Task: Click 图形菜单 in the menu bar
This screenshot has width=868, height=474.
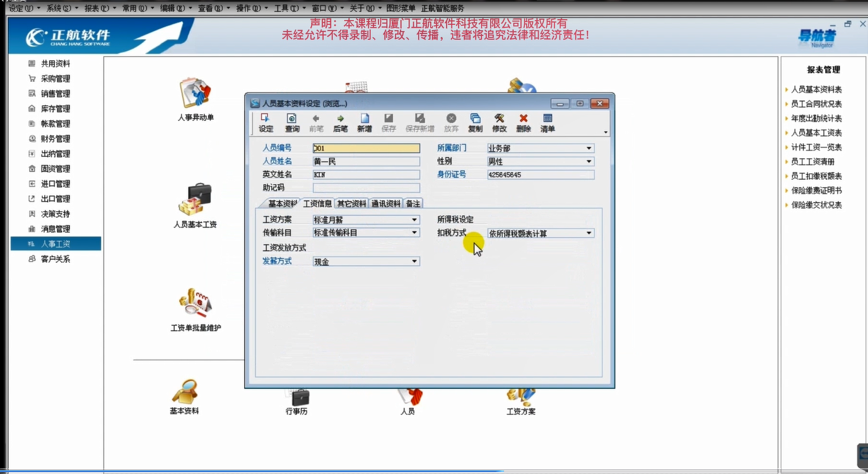Action: 400,8
